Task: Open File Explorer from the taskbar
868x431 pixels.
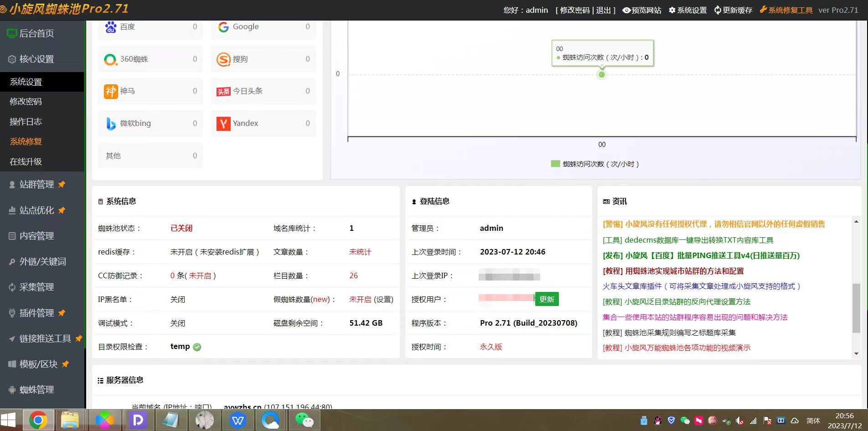Action: click(70, 420)
